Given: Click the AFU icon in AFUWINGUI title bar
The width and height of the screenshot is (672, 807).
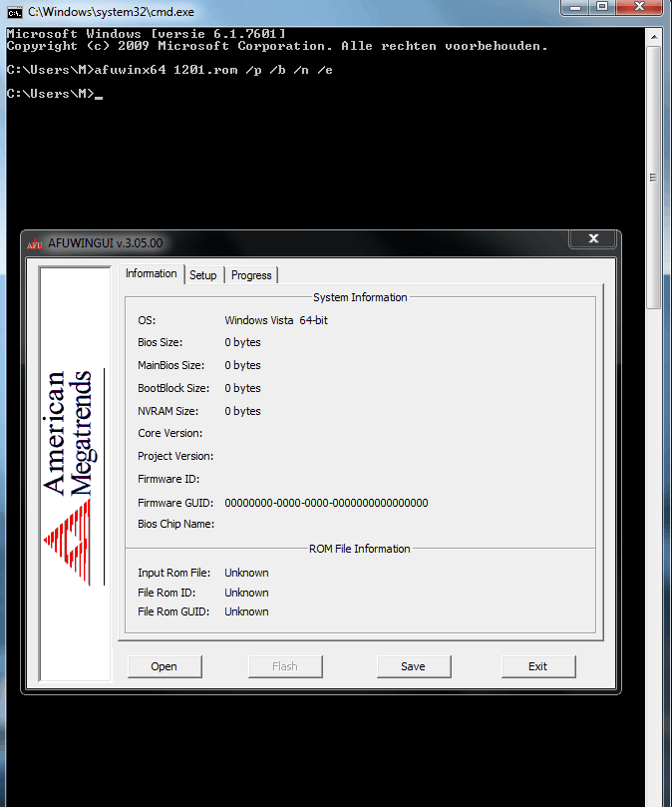Looking at the screenshot, I should (35, 243).
